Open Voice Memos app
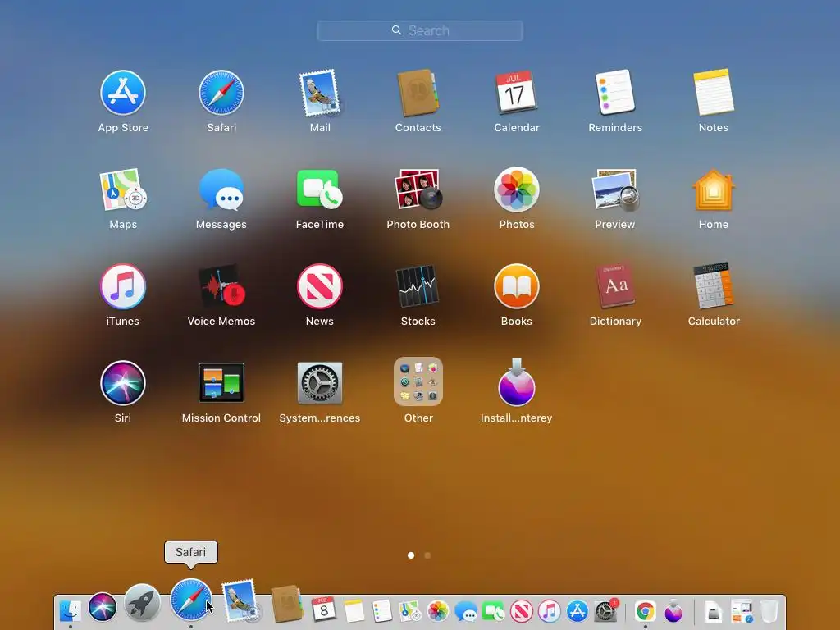Viewport: 840px width, 630px height. click(x=221, y=286)
